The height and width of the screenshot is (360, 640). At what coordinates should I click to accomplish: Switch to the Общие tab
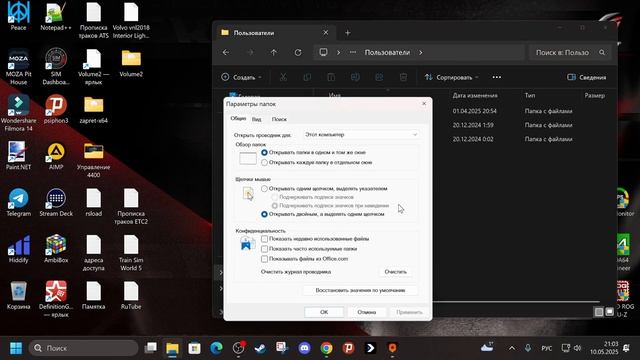pos(238,118)
